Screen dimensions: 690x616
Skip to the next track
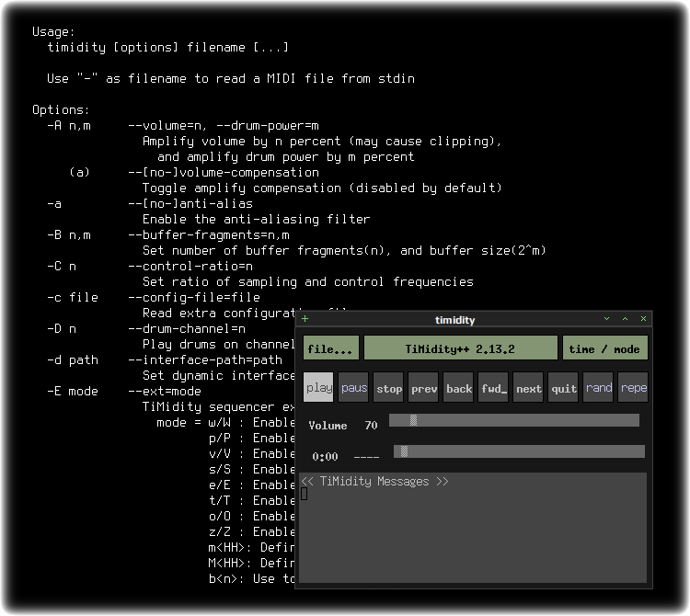528,387
